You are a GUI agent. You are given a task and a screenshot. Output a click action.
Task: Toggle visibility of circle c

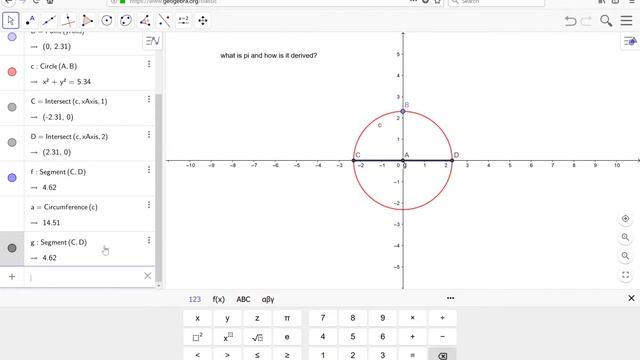coord(12,72)
